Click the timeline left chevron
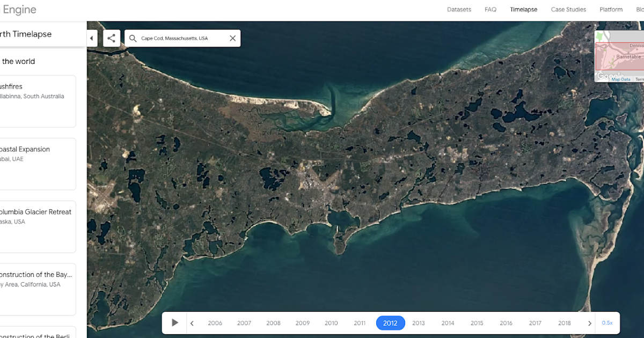This screenshot has height=338, width=644. [192, 322]
